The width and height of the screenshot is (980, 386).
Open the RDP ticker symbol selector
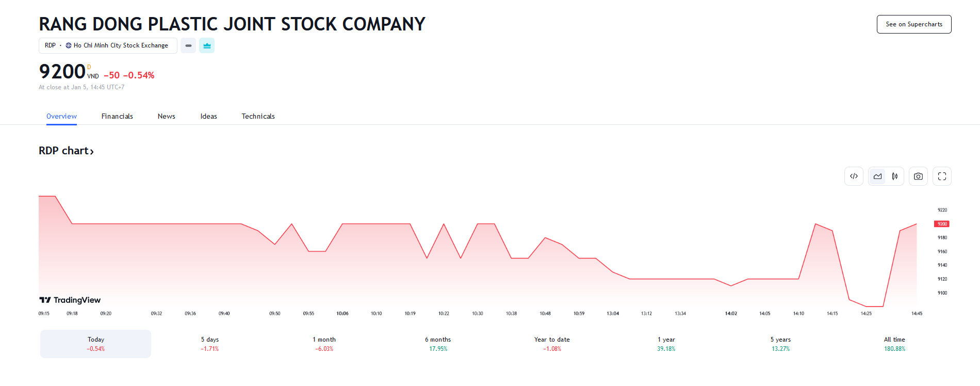(51, 45)
